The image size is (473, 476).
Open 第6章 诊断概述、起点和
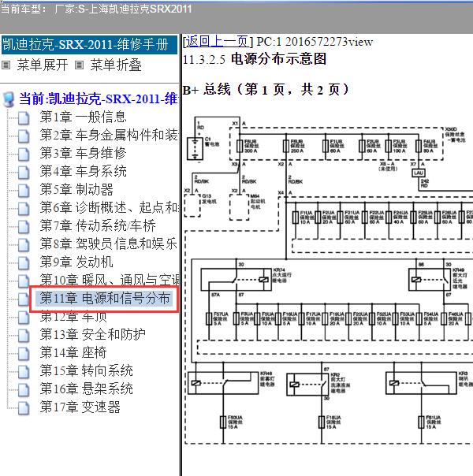[109, 207]
